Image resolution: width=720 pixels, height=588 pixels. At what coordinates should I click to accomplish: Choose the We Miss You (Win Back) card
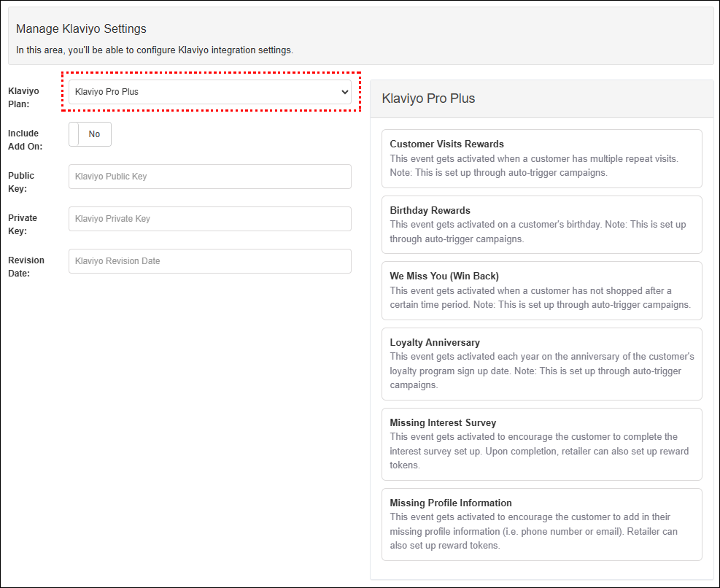tap(541, 290)
